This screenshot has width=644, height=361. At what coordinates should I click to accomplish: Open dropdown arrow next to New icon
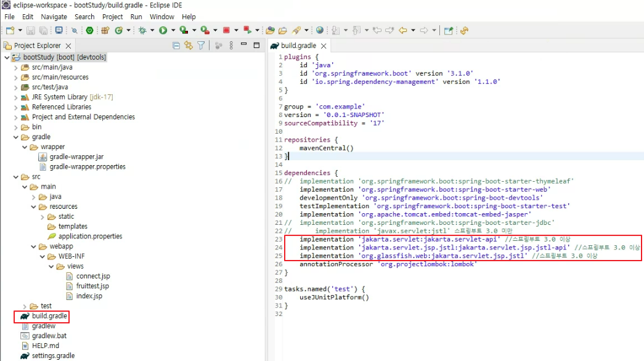[x=20, y=30]
